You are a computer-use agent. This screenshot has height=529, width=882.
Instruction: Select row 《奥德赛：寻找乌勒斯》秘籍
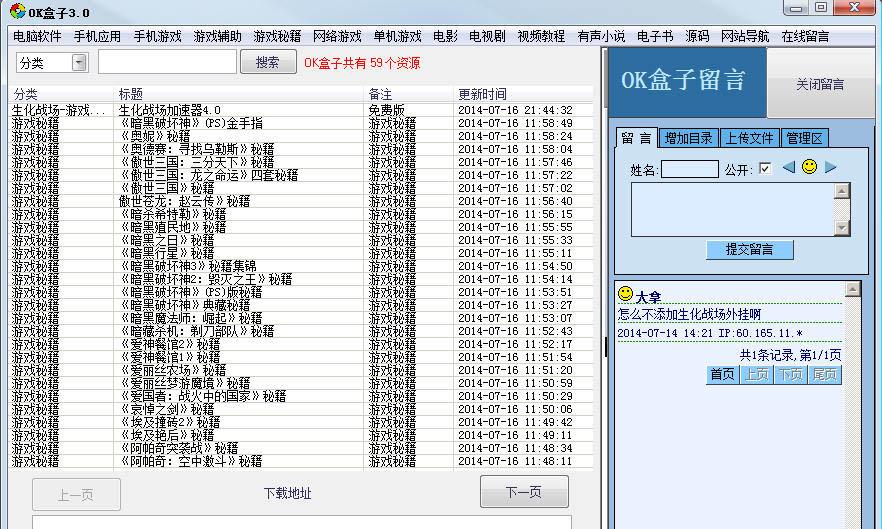tap(301, 149)
